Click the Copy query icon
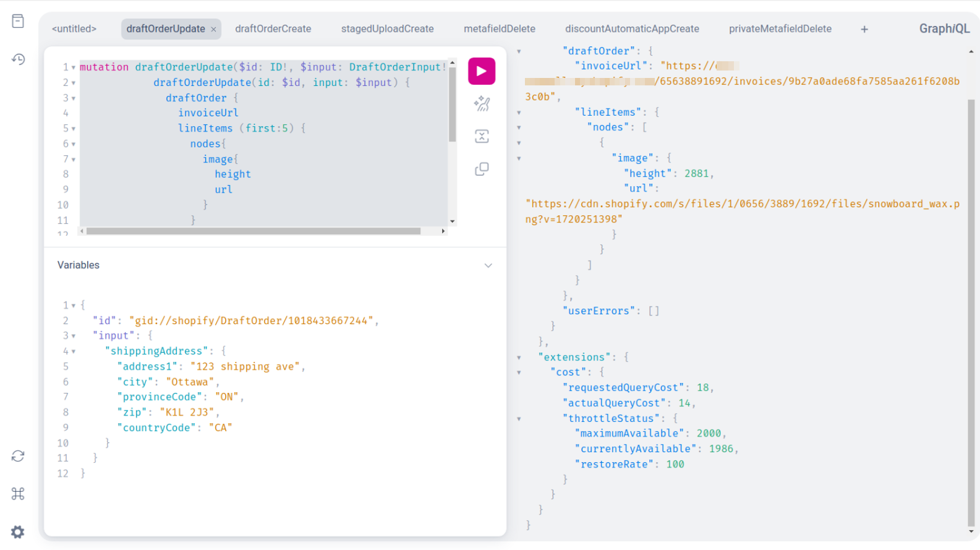The width and height of the screenshot is (980, 550). pyautogui.click(x=482, y=170)
